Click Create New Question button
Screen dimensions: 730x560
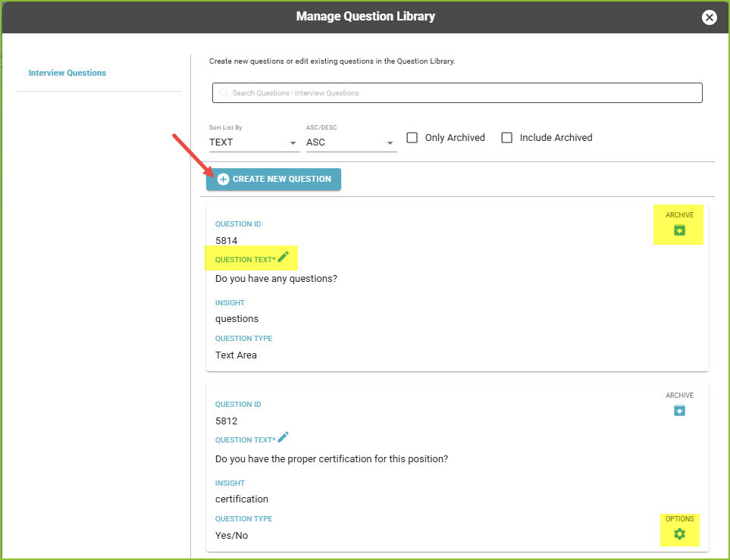tap(274, 180)
